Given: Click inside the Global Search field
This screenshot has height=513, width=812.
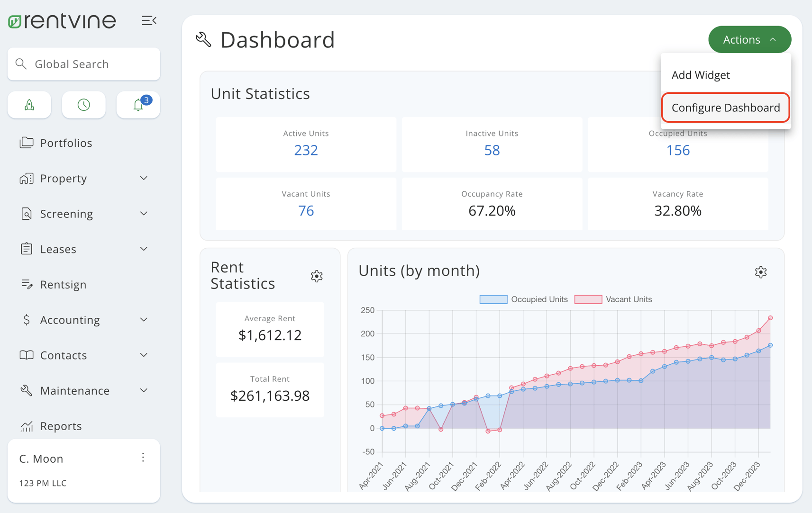Looking at the screenshot, I should point(83,64).
